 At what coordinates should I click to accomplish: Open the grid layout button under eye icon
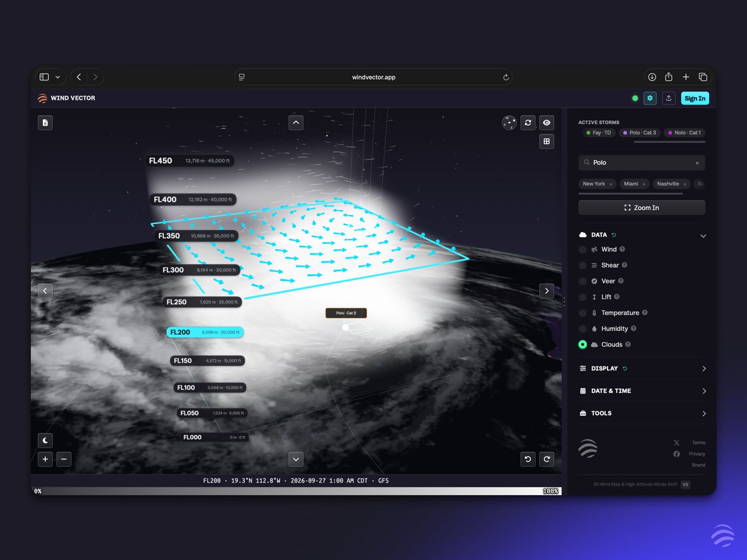(x=547, y=141)
